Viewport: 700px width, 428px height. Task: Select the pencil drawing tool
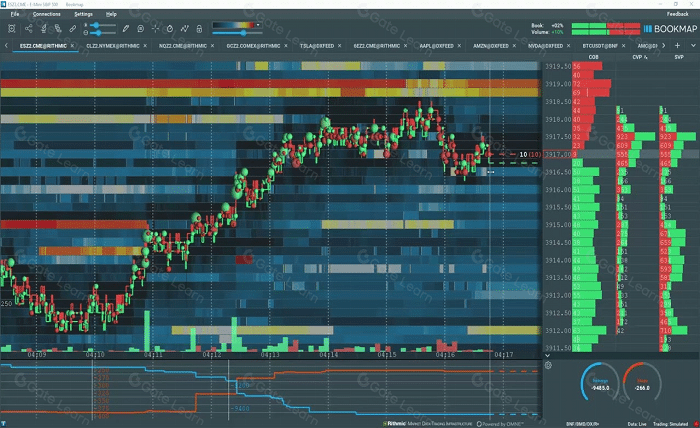(126, 29)
